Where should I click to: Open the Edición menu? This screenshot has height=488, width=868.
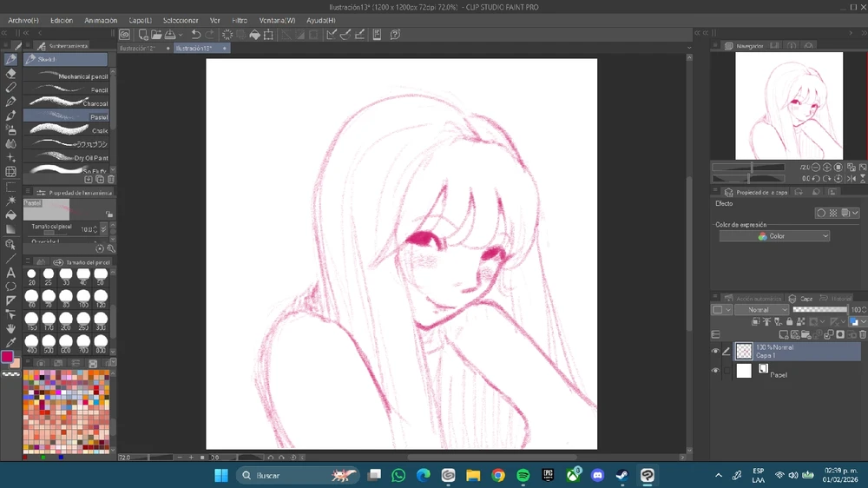coord(62,21)
